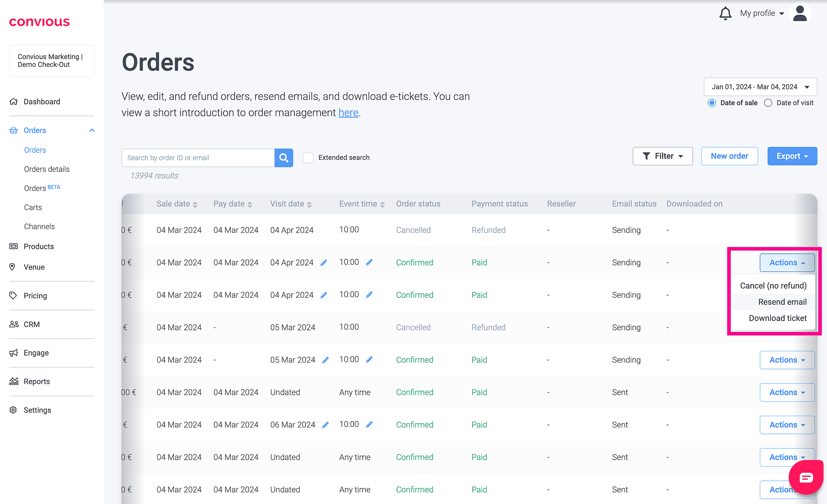Screen dimensions: 827x504
Task: Click the Venue location pin icon
Action: tap(12, 267)
